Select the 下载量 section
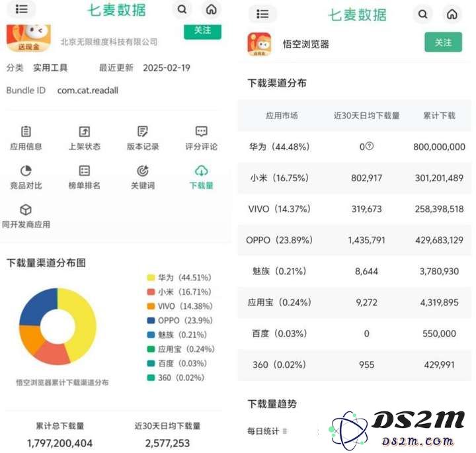Image resolution: width=476 pixels, height=453 pixels. click(x=201, y=178)
